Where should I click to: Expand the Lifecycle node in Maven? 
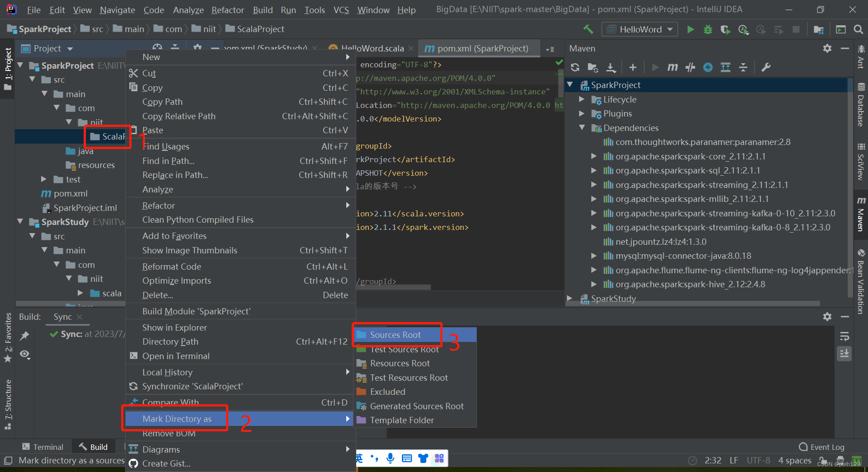pos(582,99)
